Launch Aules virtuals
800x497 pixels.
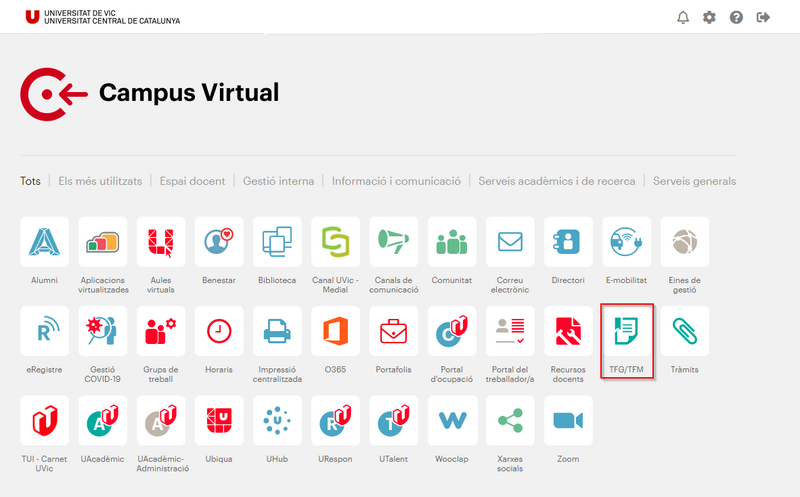click(x=161, y=242)
